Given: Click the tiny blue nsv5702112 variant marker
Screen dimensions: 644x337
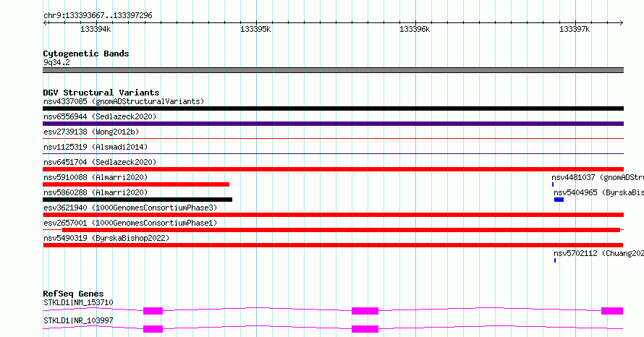Looking at the screenshot, I should tap(555, 260).
